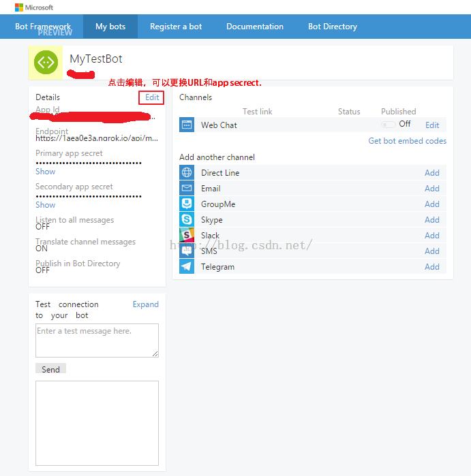The width and height of the screenshot is (471, 476).
Task: Add the Direct Line channel
Action: 431,173
